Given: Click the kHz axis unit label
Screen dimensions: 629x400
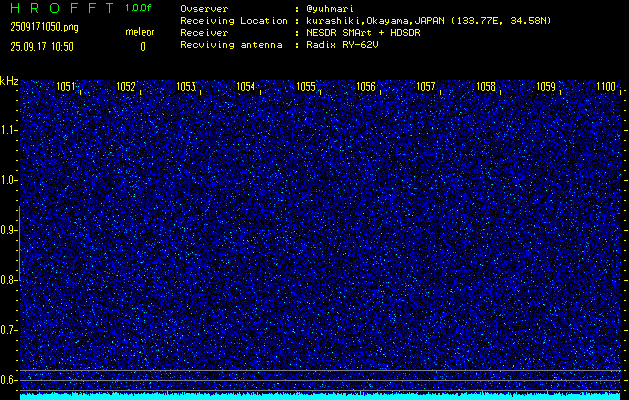Looking at the screenshot, I should 9,81.
